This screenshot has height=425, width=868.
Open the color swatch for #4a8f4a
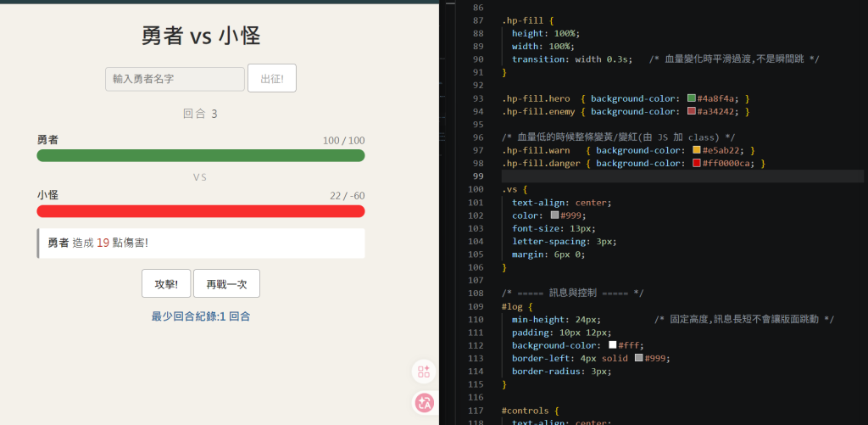(691, 98)
